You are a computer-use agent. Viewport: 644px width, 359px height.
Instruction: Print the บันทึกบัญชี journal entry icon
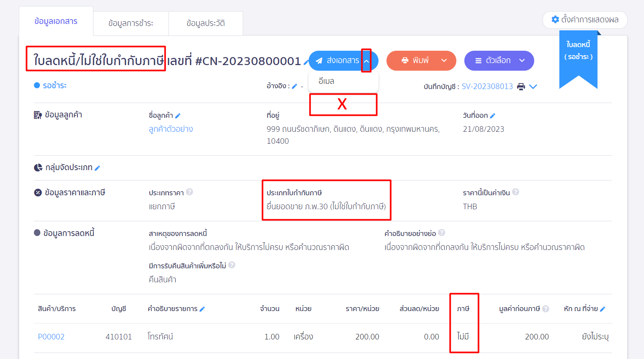[x=521, y=87]
